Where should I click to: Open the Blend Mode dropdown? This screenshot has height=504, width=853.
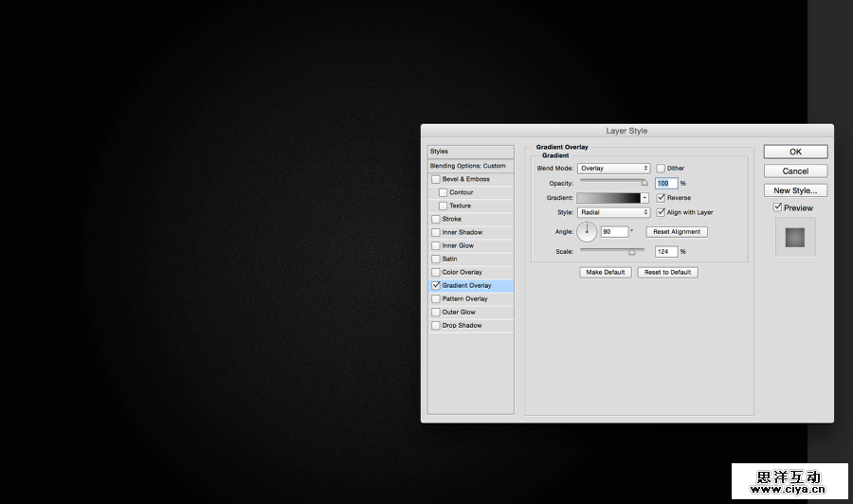(x=613, y=169)
